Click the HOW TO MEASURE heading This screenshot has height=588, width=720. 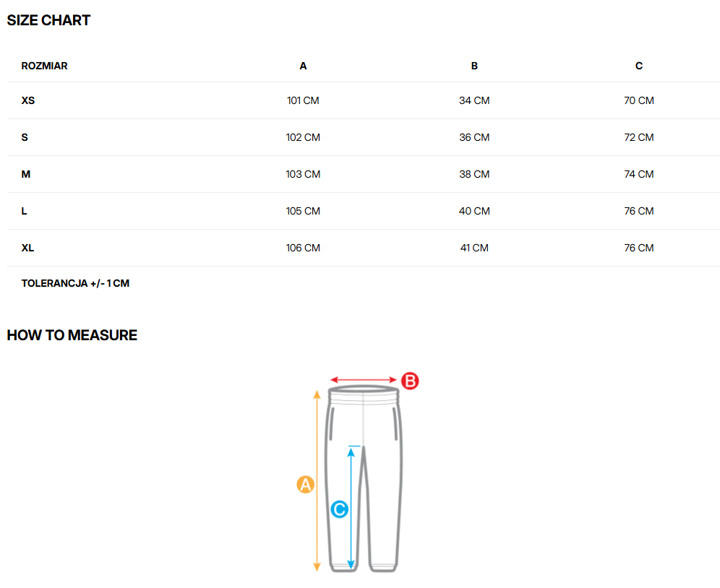pyautogui.click(x=72, y=335)
